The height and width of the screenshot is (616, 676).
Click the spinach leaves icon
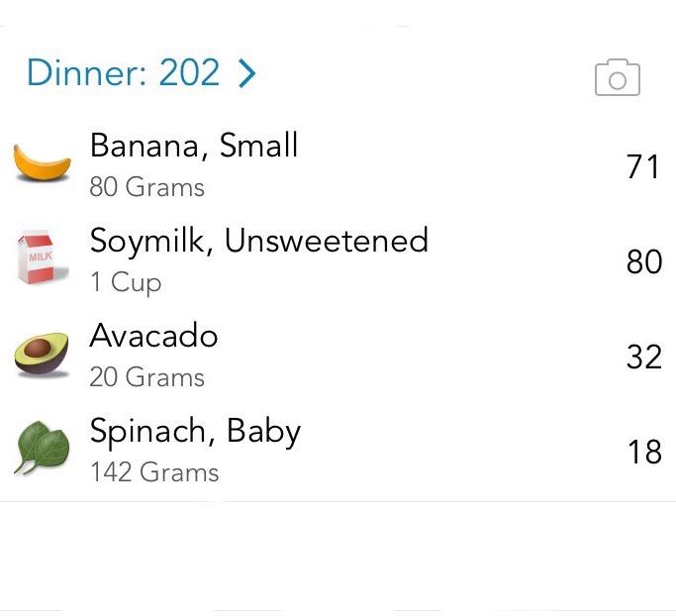pyautogui.click(x=43, y=449)
